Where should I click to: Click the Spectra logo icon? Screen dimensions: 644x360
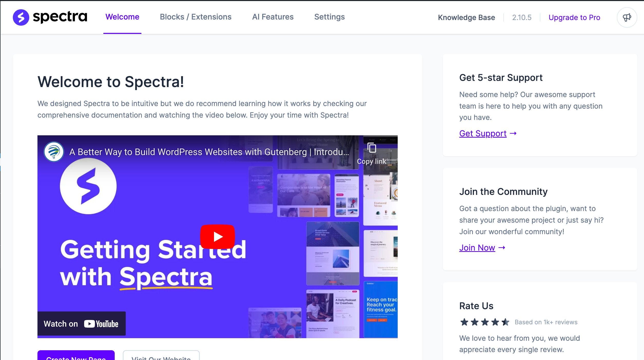(21, 17)
